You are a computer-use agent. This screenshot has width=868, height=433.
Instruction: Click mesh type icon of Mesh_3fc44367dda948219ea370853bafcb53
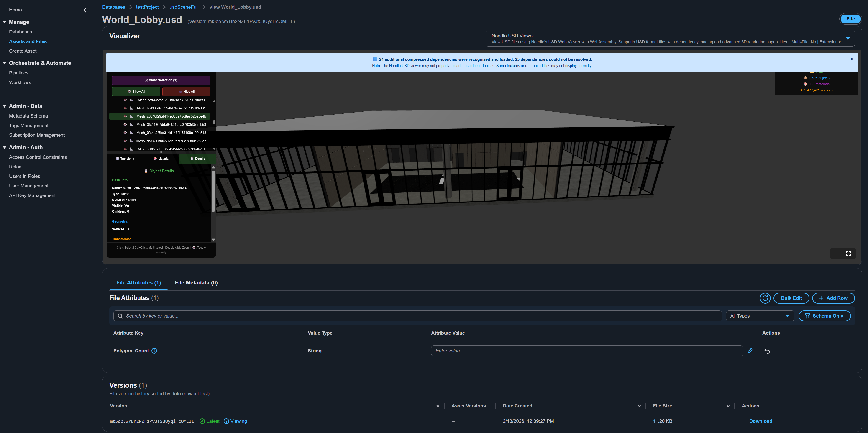pyautogui.click(x=131, y=124)
